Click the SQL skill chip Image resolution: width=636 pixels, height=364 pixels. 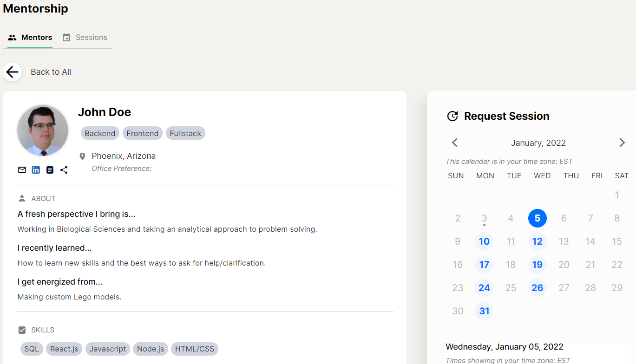coord(32,349)
